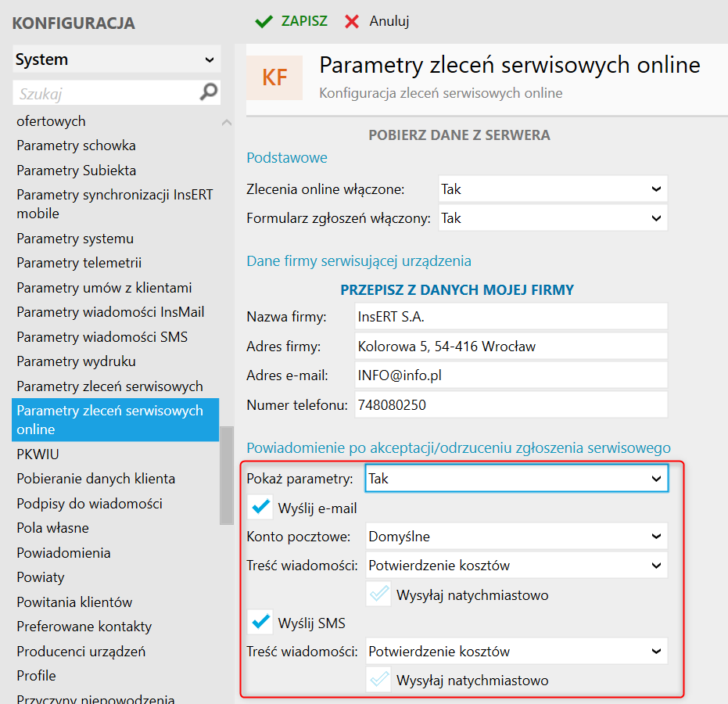Screen dimensions: 728x704
Task: Click the KF module logo tile
Action: pos(274,77)
